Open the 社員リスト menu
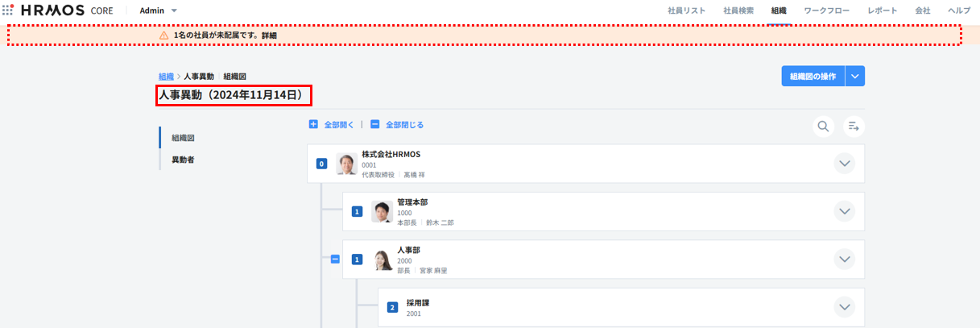The image size is (980, 328). click(686, 10)
